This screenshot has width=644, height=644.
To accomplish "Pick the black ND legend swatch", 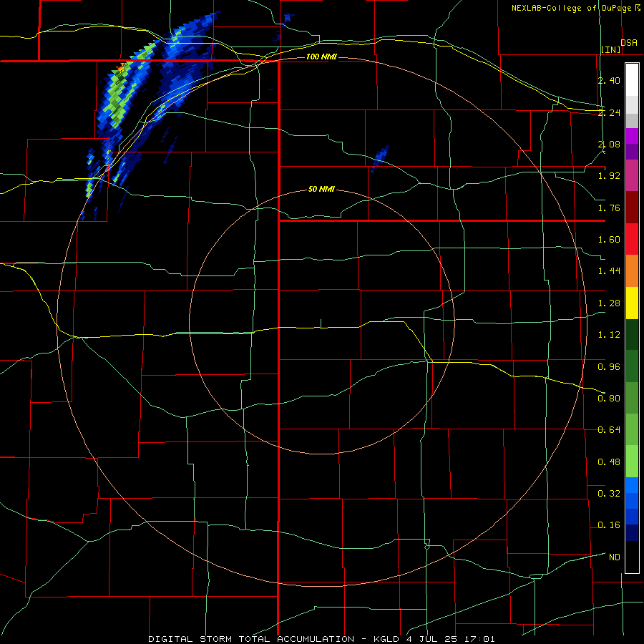I will click(632, 557).
